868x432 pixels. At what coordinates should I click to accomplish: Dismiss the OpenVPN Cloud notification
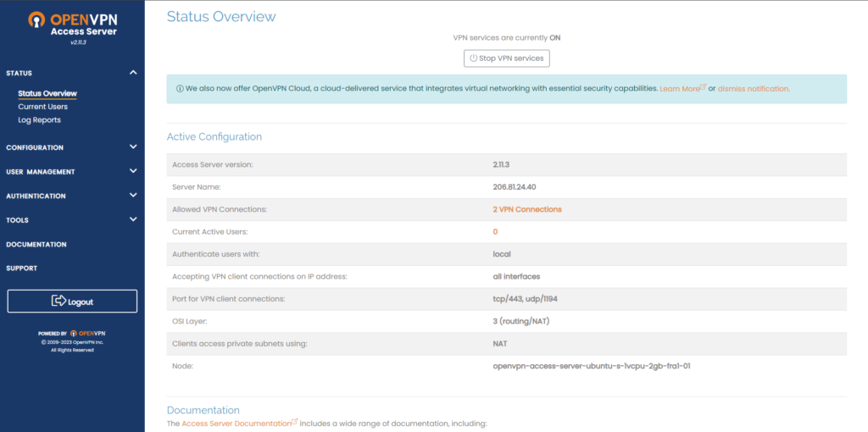coord(754,89)
